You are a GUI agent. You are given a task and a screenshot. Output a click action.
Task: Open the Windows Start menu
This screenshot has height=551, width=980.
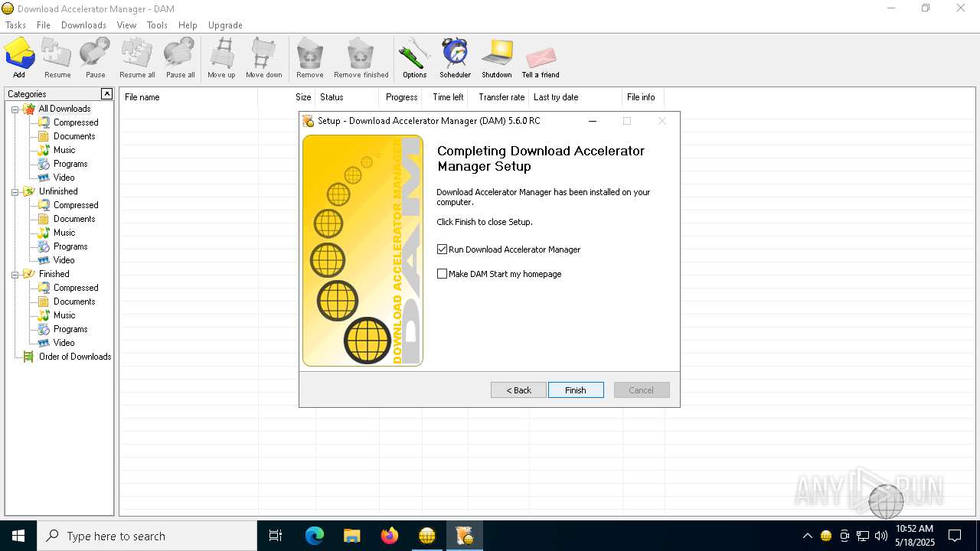(x=18, y=536)
